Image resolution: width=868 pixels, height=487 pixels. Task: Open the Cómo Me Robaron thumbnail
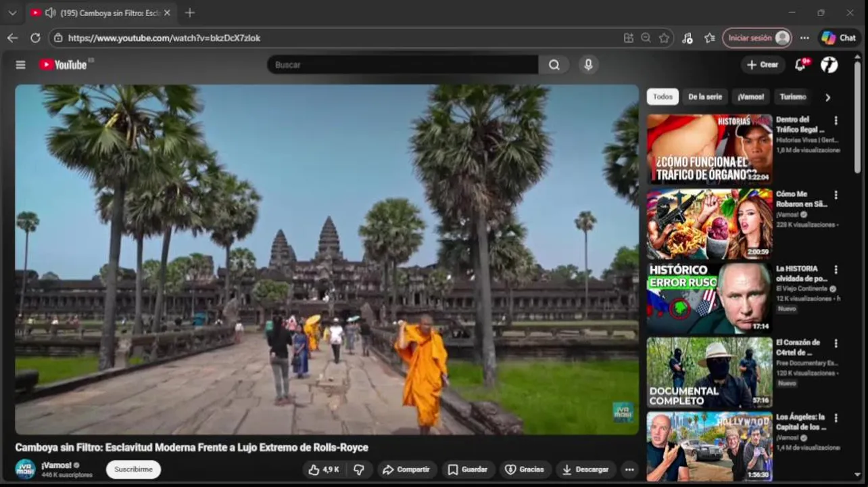pos(710,223)
